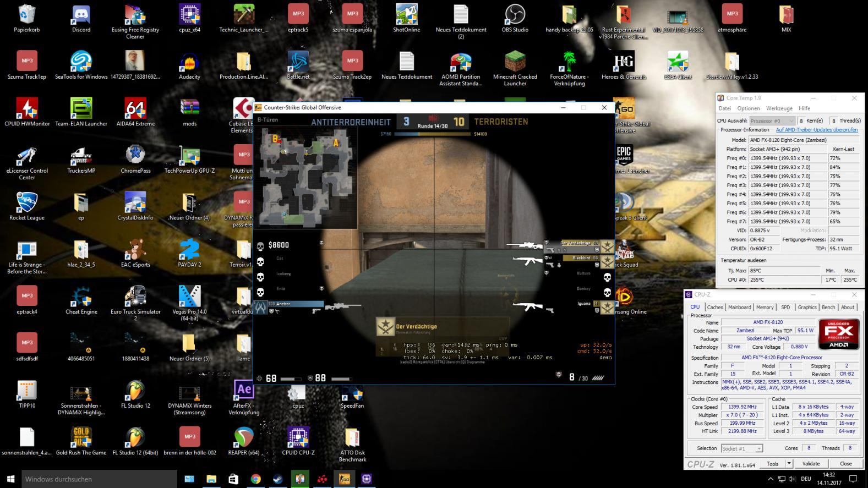Switch to the Memory tab in CPU-Z
The image size is (868, 488).
pos(765,308)
